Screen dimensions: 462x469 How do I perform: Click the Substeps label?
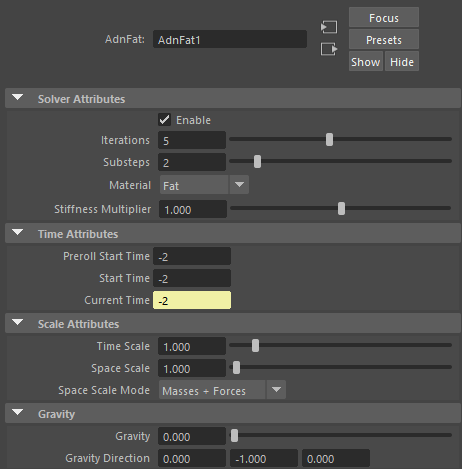(x=126, y=162)
